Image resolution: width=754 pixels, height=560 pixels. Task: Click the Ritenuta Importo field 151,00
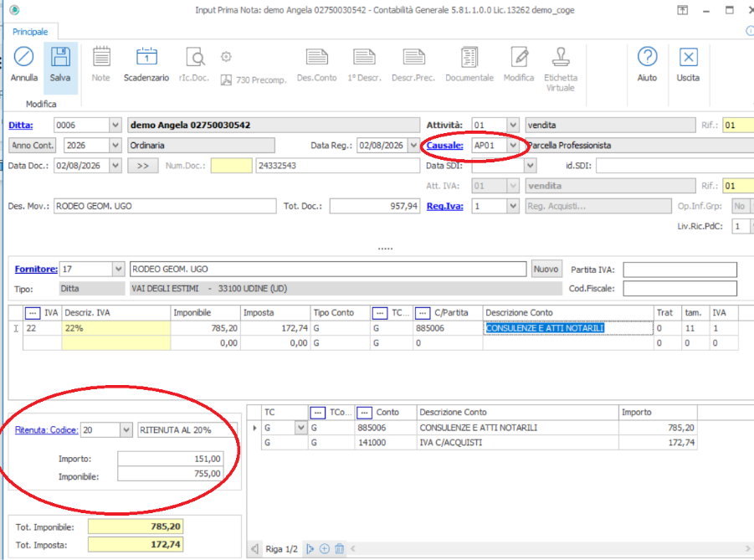[170, 459]
